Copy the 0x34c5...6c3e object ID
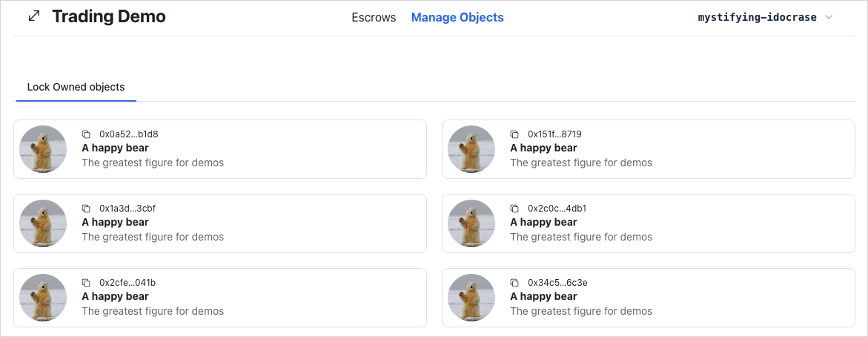This screenshot has width=868, height=337. [514, 283]
